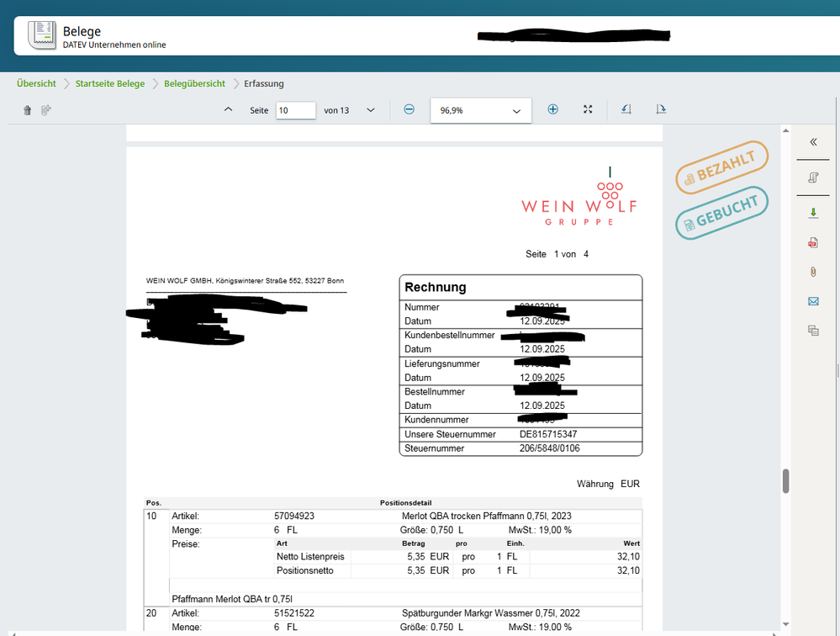Screen dimensions: 840x636
Task: Click the 'Positionsnetto' row label
Action: pyautogui.click(x=305, y=570)
